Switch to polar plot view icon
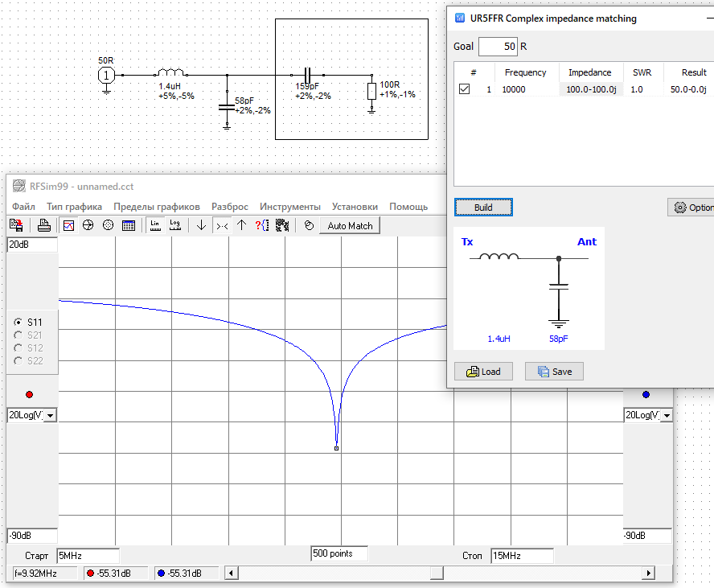 coord(109,225)
